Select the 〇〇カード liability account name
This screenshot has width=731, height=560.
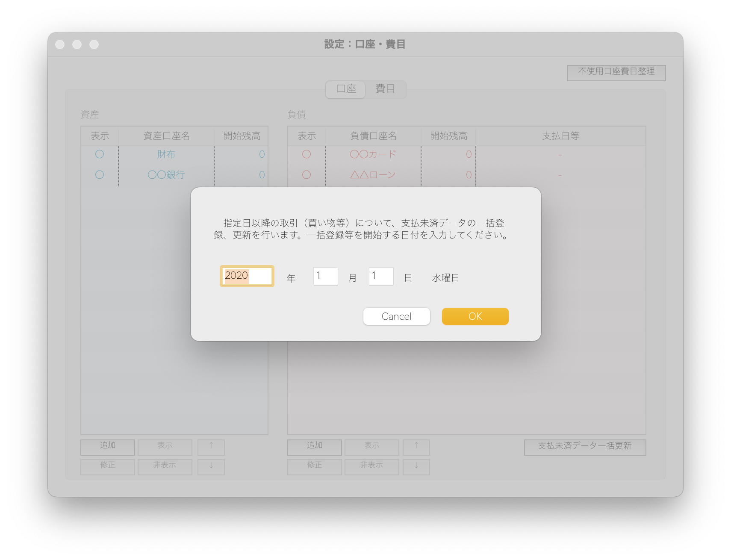point(373,154)
